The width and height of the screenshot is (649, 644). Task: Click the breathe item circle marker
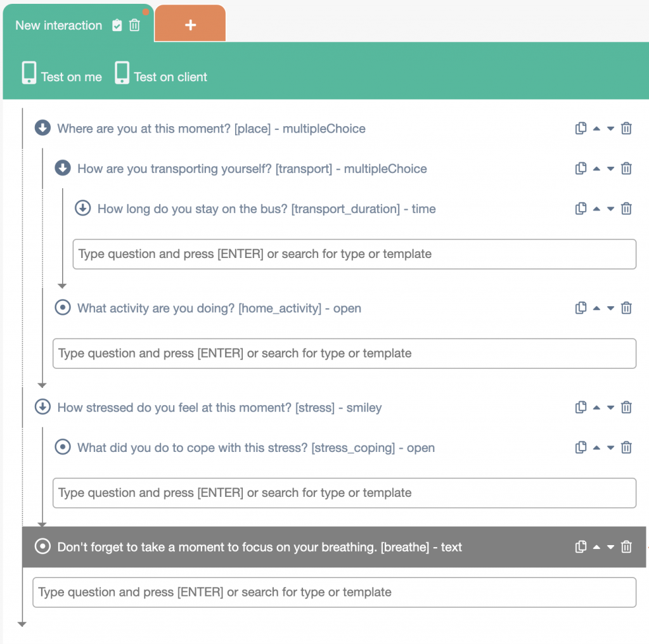pyautogui.click(x=42, y=546)
